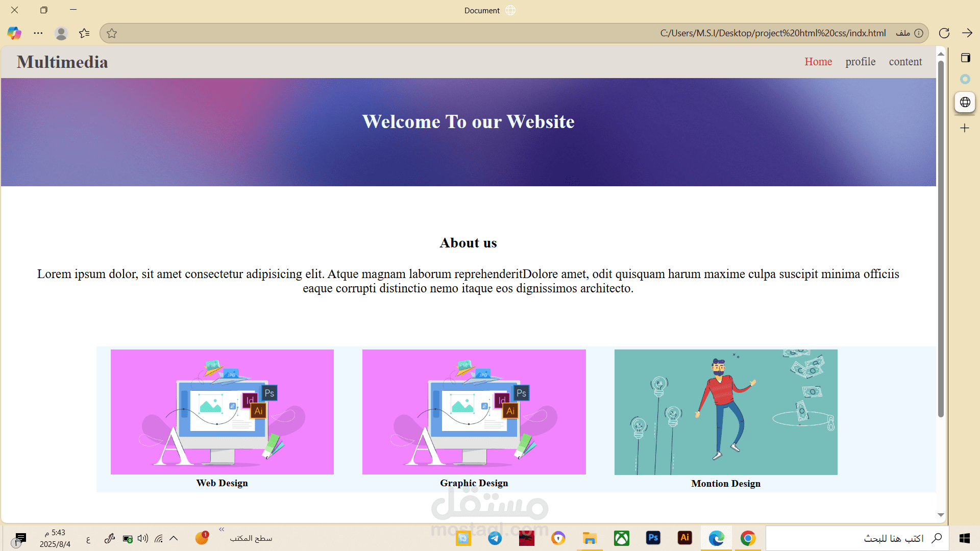Launch Adobe Illustrator from the taskbar

[684, 538]
